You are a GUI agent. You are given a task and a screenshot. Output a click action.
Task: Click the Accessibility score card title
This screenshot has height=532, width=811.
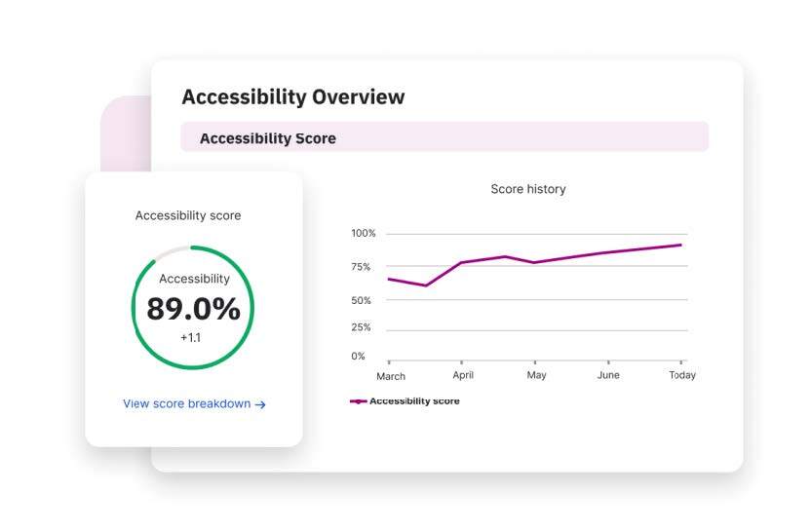[187, 215]
